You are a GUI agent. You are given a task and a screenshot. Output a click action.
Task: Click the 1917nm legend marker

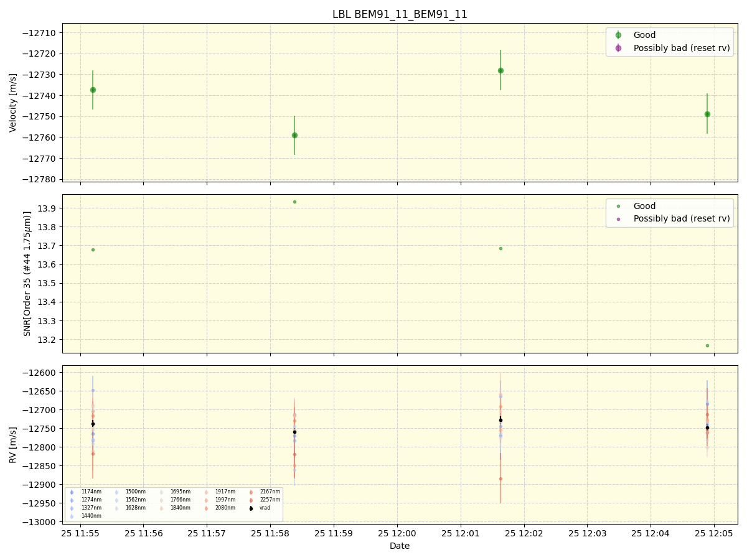pos(206,492)
